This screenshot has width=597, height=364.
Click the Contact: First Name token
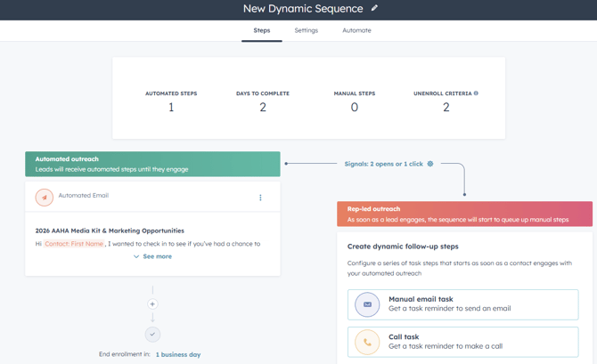[x=74, y=243]
